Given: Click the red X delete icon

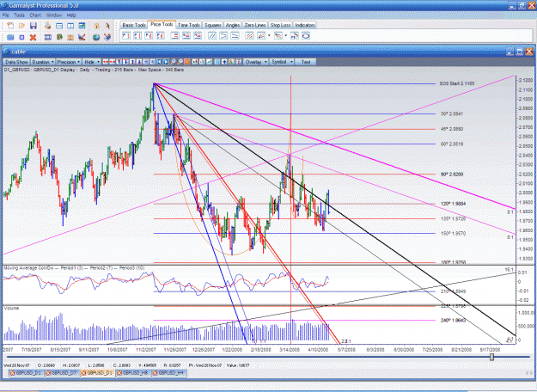Looking at the screenshot, I should (33, 37).
